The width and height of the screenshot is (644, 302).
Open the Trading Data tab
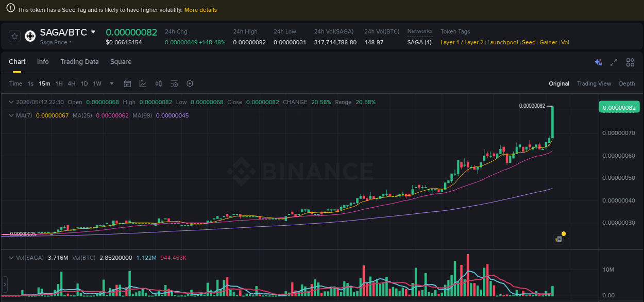tap(79, 62)
